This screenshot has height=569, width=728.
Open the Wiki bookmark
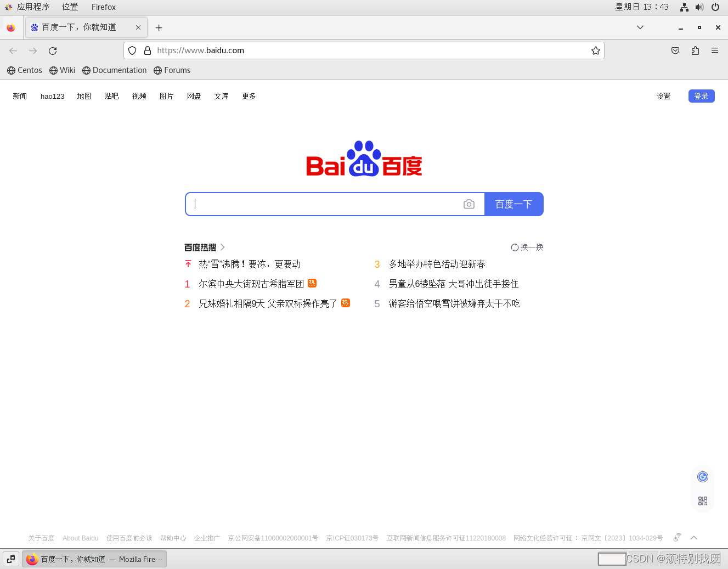[x=62, y=70]
